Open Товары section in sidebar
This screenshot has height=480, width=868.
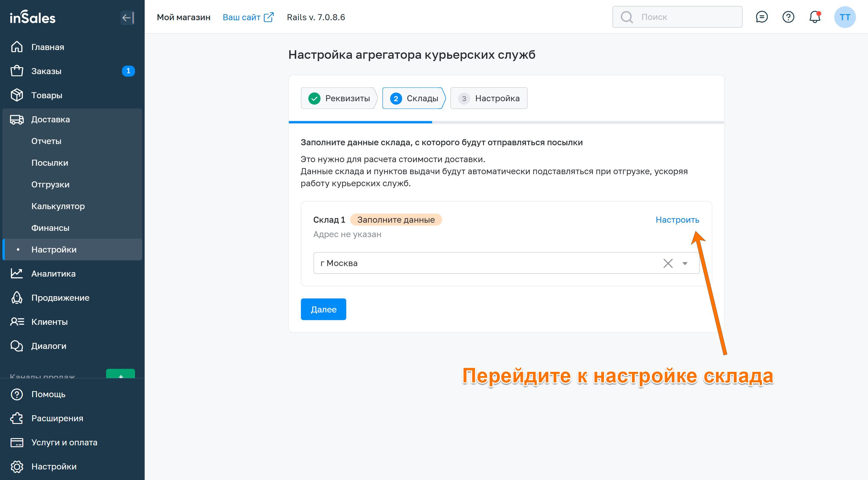point(47,95)
